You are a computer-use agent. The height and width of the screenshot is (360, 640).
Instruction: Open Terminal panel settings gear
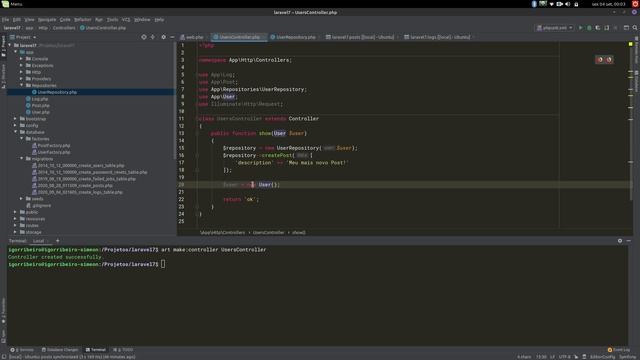pyautogui.click(x=620, y=241)
